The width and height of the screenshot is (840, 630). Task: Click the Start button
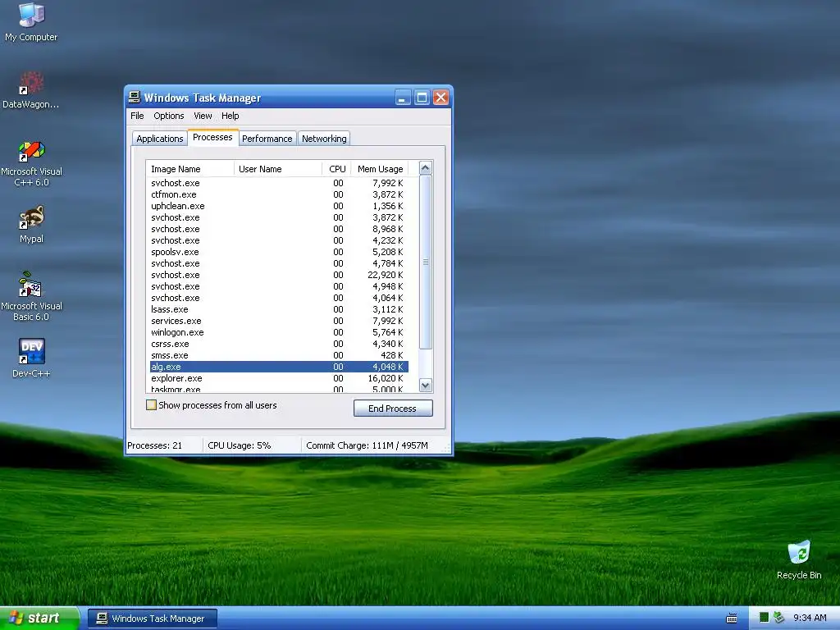pos(39,619)
